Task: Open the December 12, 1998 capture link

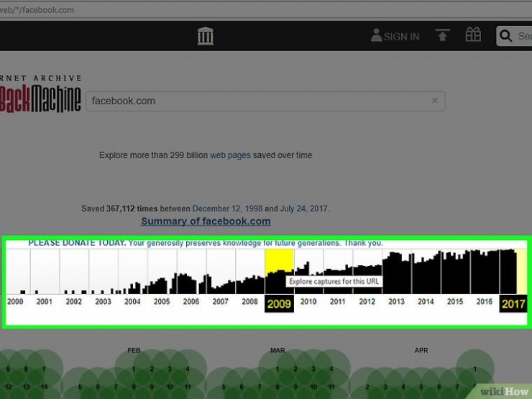Action: click(227, 208)
